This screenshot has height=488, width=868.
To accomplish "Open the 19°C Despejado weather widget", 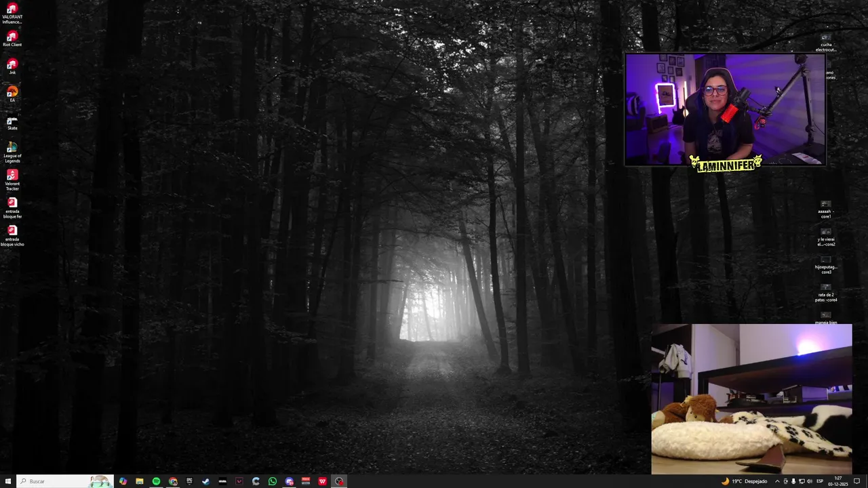I will [x=745, y=481].
